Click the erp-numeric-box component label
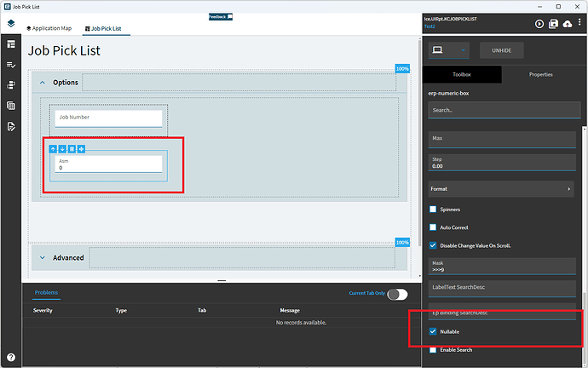This screenshot has width=588, height=368. point(448,94)
